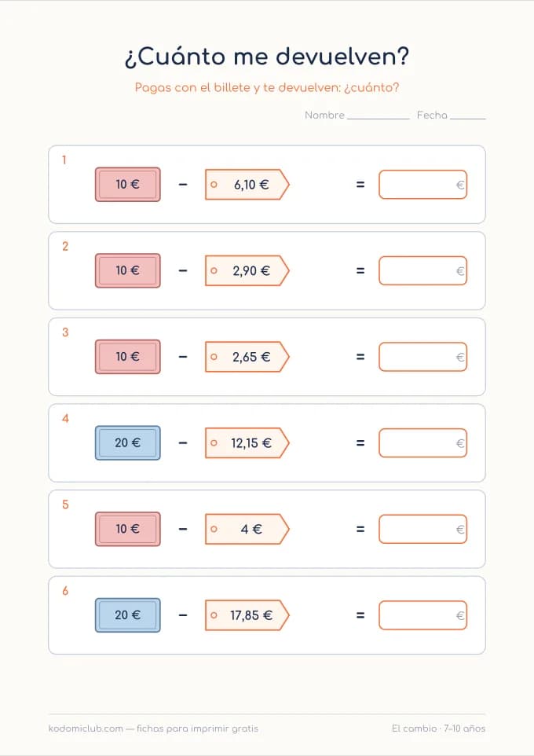
Task: Select the blue 20 € bill in exercise 4
Action: (x=128, y=442)
